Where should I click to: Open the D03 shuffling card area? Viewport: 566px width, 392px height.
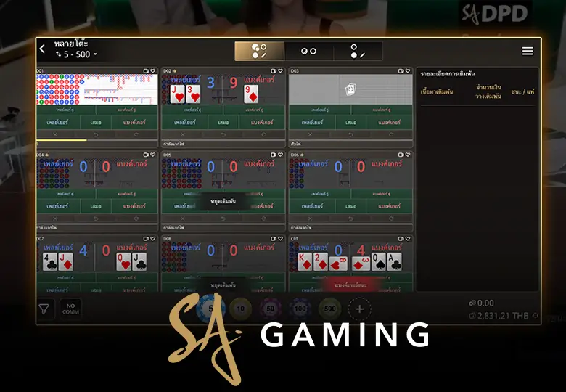coord(351,89)
